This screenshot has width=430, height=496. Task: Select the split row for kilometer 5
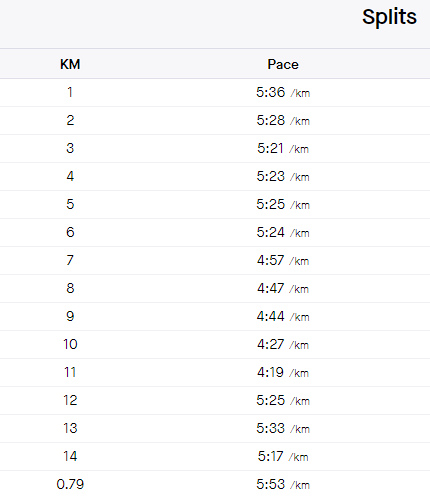[x=215, y=205]
